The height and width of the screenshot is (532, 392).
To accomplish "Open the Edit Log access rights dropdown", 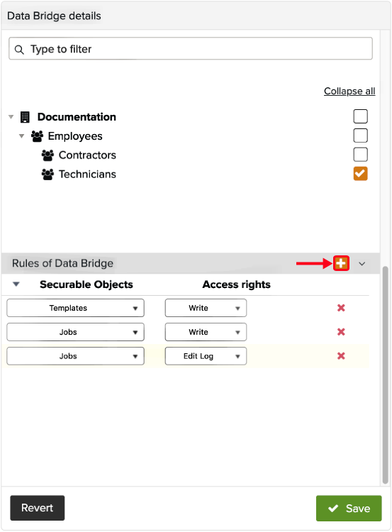I will pyautogui.click(x=206, y=356).
